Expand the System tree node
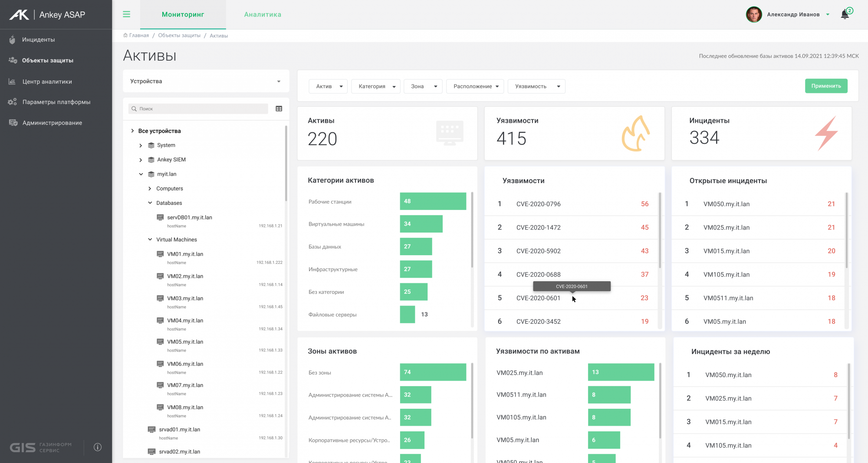This screenshot has height=463, width=868. pos(141,145)
